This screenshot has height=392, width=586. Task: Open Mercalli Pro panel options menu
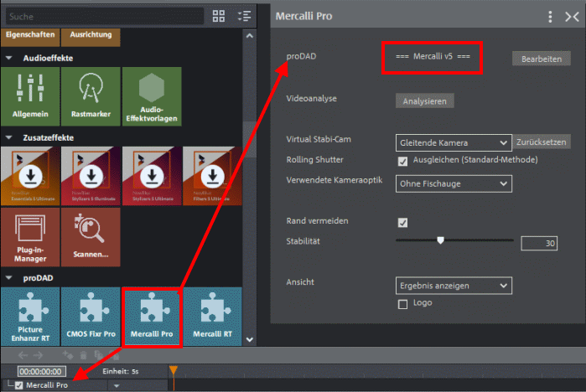(x=550, y=17)
